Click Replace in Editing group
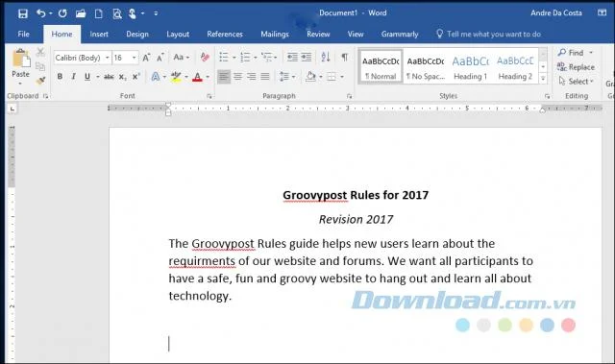The image size is (615, 364). point(576,67)
